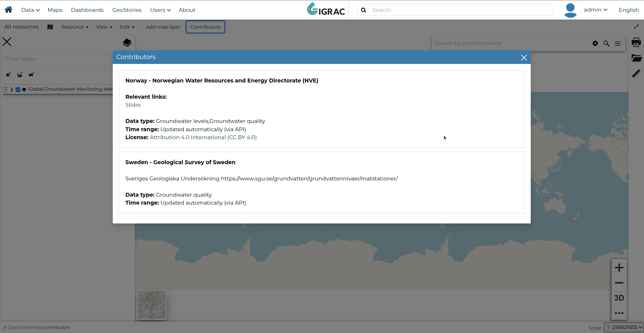644x333 pixels.
Task: Grab the layer drag handle dots
Action: 6,89
